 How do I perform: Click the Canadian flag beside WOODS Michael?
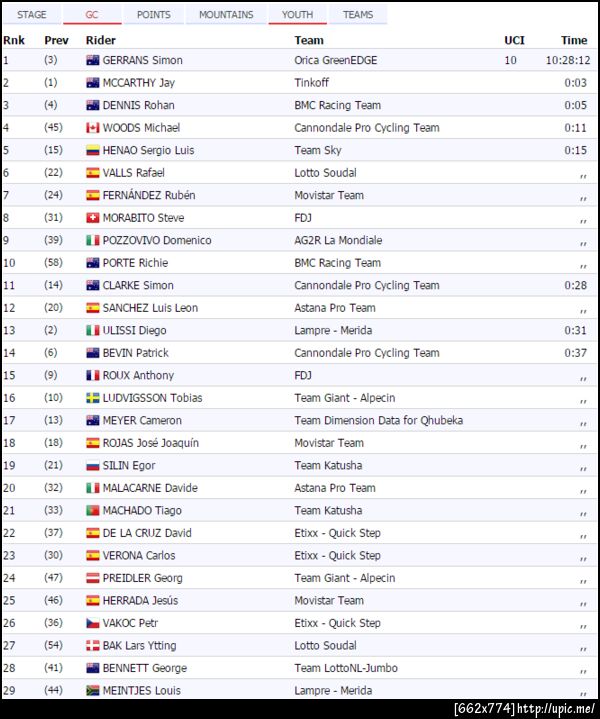93,128
